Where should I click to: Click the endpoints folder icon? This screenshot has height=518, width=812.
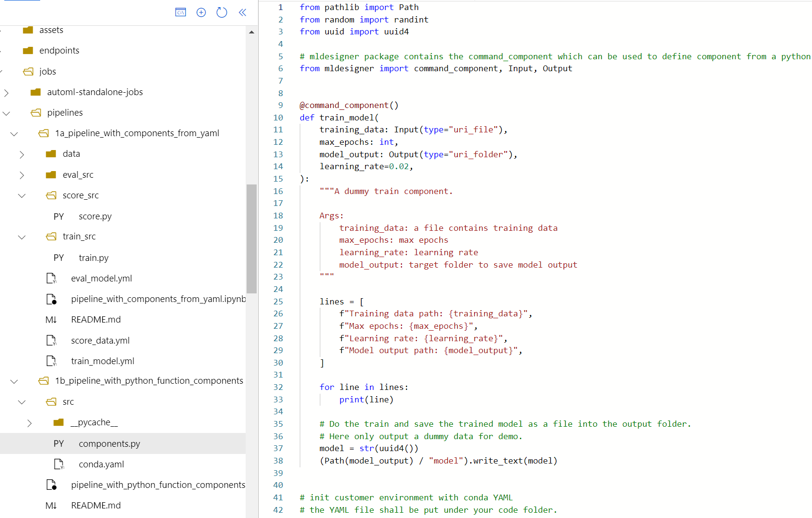[28, 51]
